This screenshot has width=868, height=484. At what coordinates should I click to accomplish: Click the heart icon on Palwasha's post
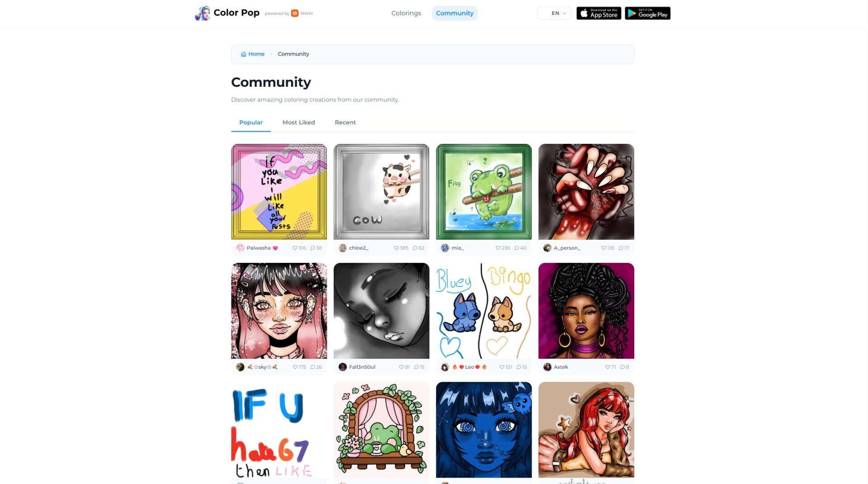(295, 248)
